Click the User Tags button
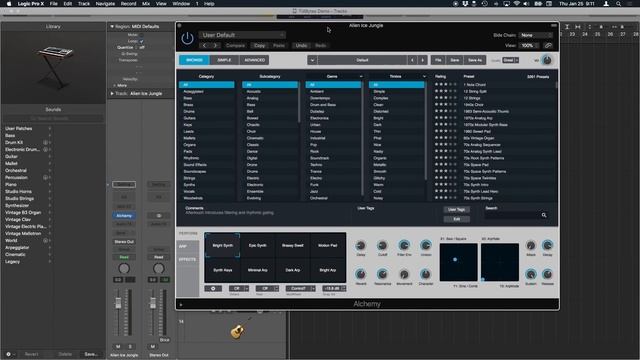 [456, 210]
